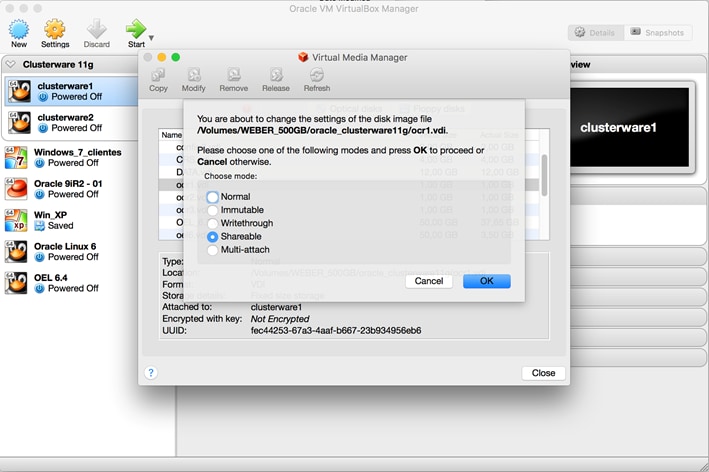Screen dimensions: 709x472
Task: Open the help question mark icon
Action: pyautogui.click(x=151, y=373)
